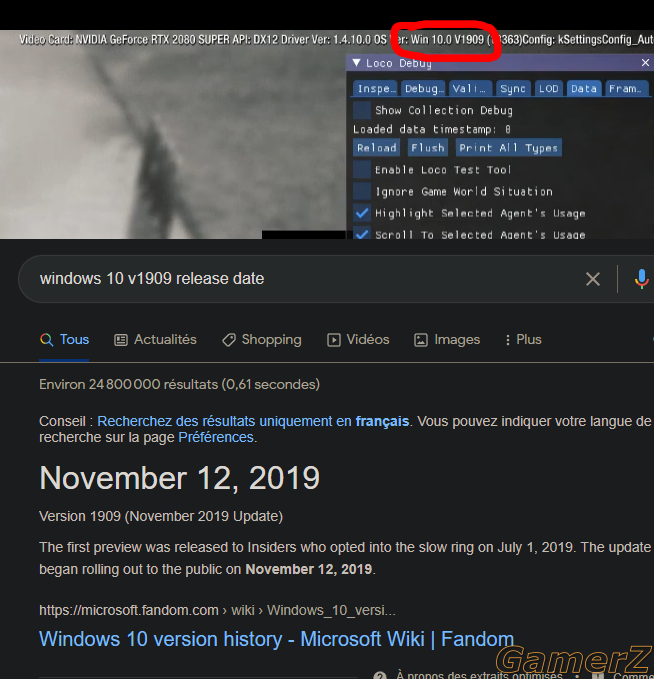The image size is (654, 679).
Task: Click Loaded data timestamp: 0 text
Action: coord(432,129)
